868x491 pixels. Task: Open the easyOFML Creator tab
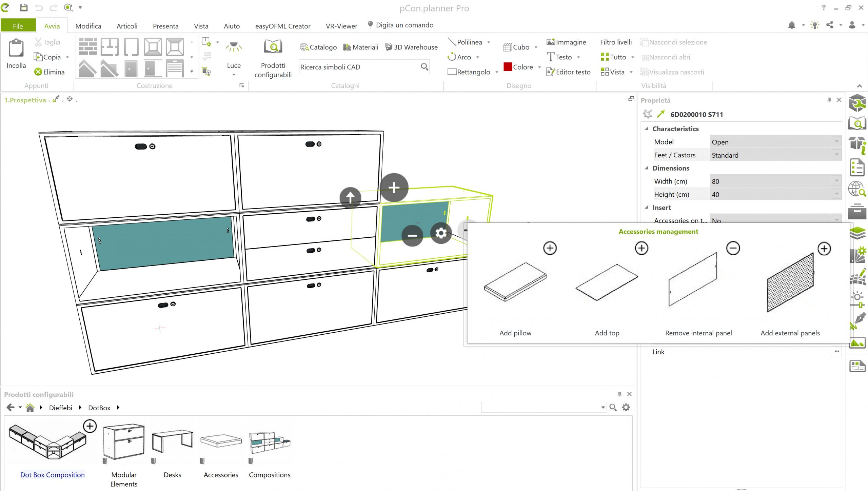point(283,26)
